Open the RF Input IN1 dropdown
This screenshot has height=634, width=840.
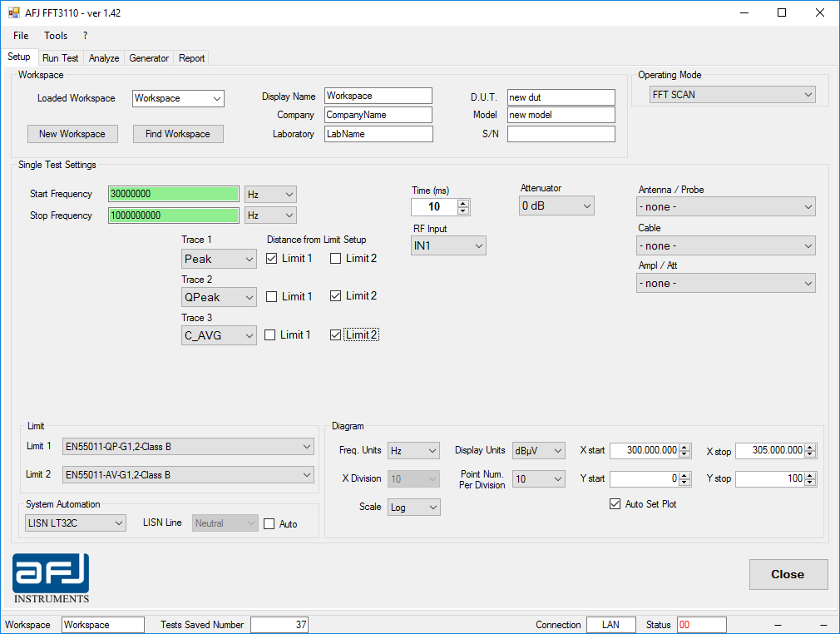[x=448, y=245]
